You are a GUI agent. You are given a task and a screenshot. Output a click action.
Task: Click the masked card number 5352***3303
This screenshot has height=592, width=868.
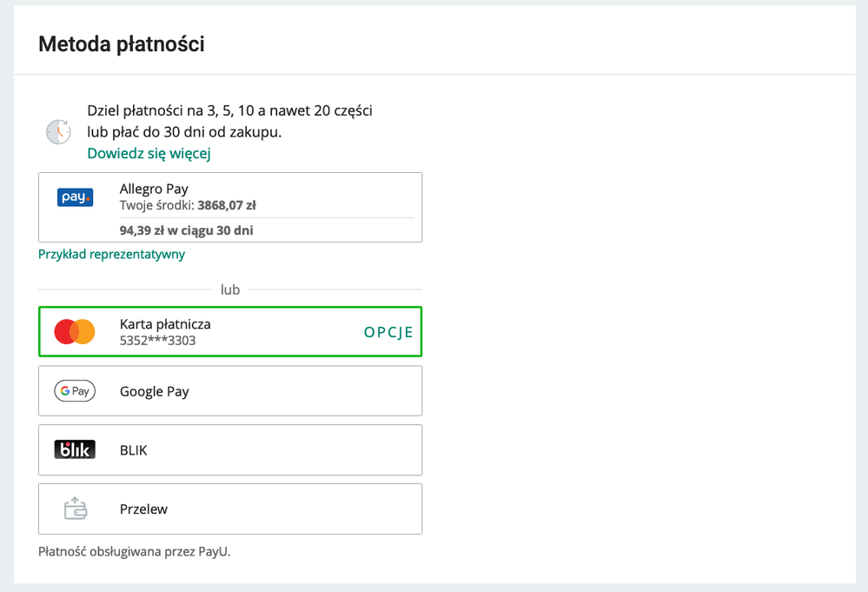pos(157,341)
